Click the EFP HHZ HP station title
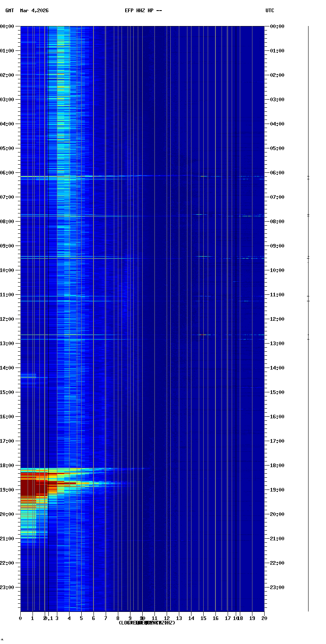Image resolution: width=326 pixels, height=644 pixels. 143,11
